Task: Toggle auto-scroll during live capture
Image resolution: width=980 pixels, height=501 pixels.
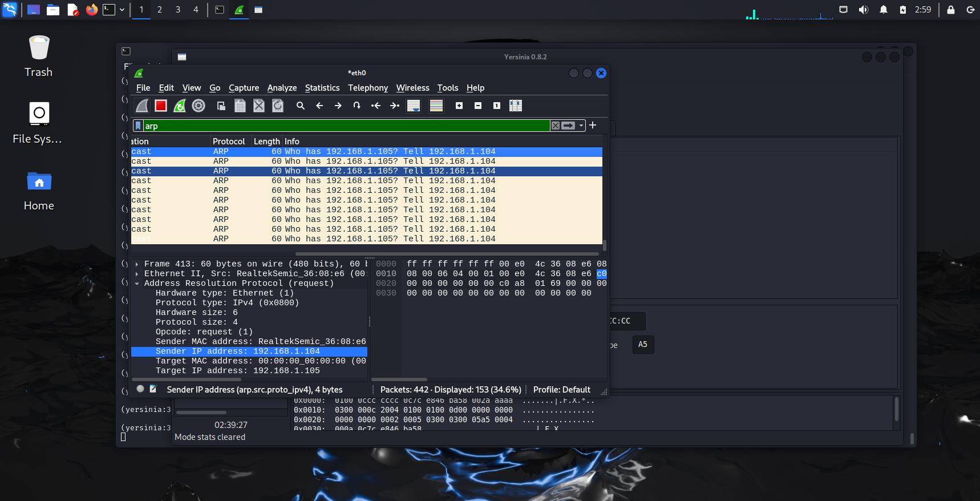Action: 414,106
